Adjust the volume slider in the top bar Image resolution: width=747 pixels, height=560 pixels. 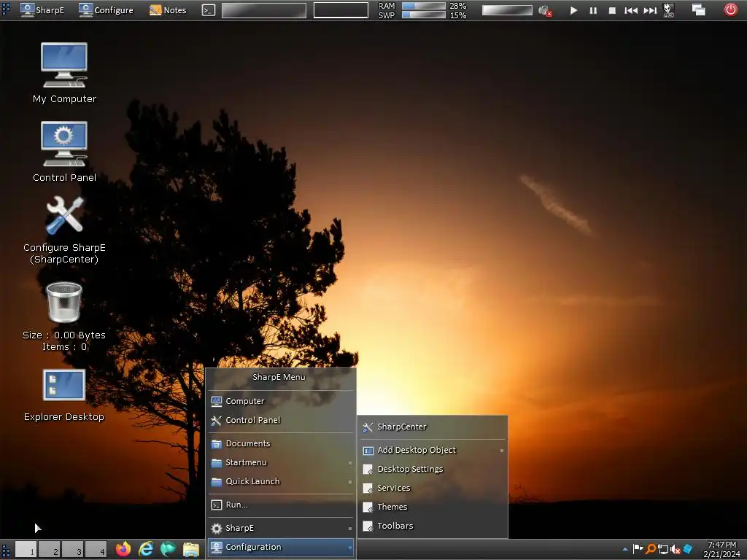(x=507, y=10)
